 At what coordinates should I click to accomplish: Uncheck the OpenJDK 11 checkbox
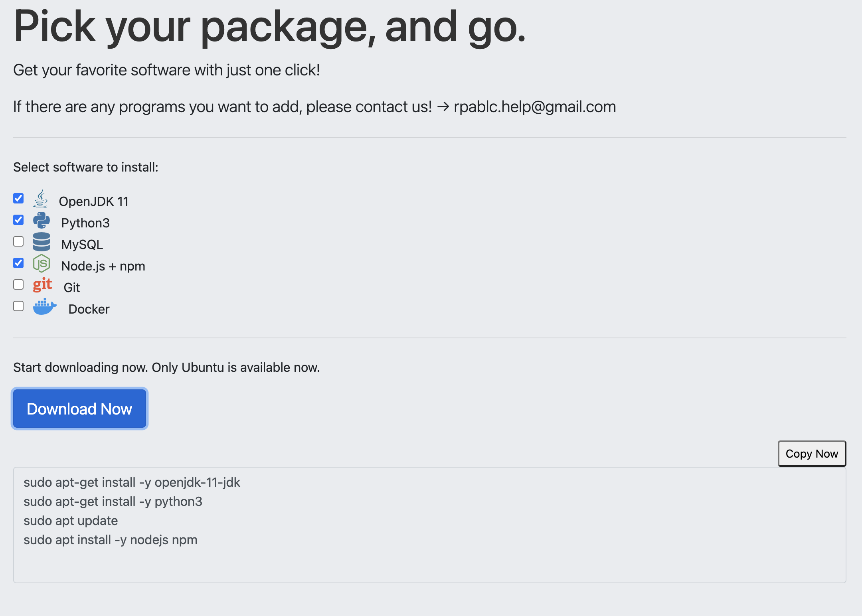pyautogui.click(x=18, y=198)
